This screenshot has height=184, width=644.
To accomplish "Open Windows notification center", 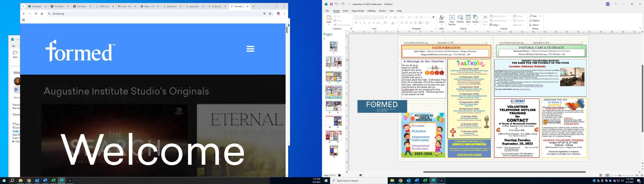I will (x=639, y=181).
